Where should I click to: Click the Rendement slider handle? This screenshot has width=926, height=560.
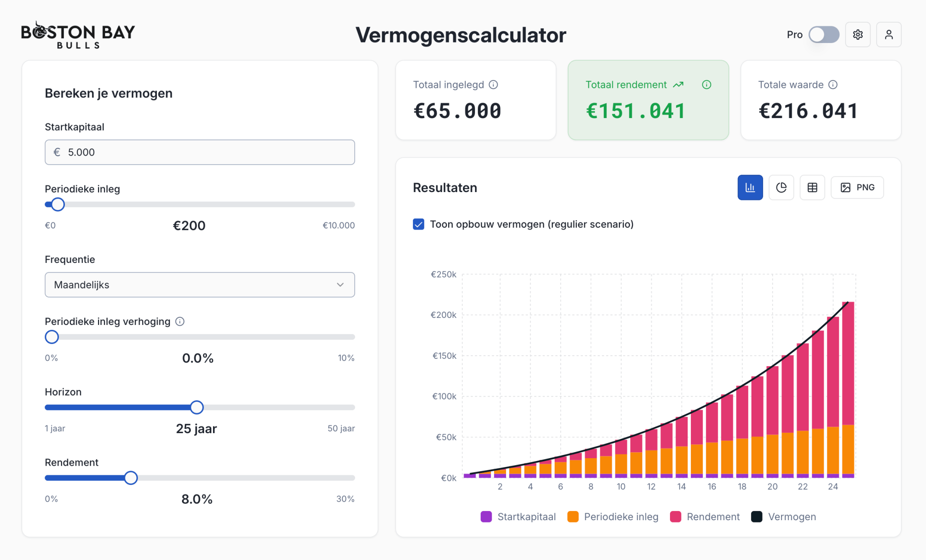click(131, 478)
